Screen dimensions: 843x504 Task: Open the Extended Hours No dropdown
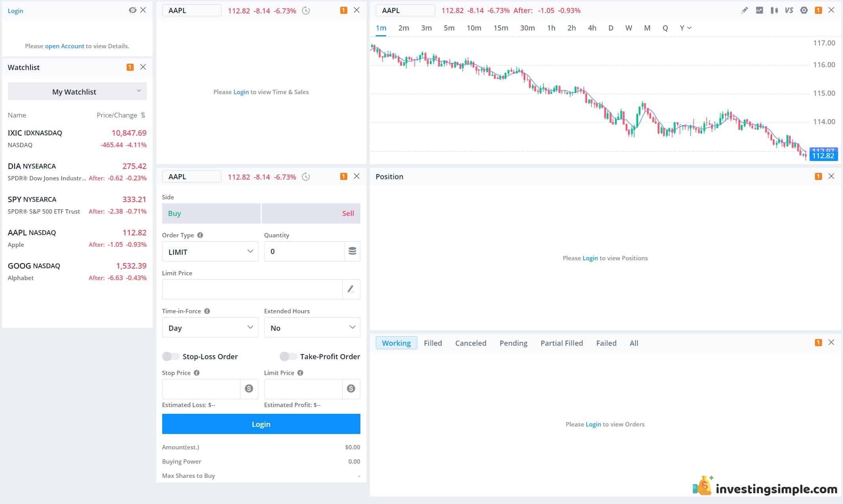click(x=312, y=328)
